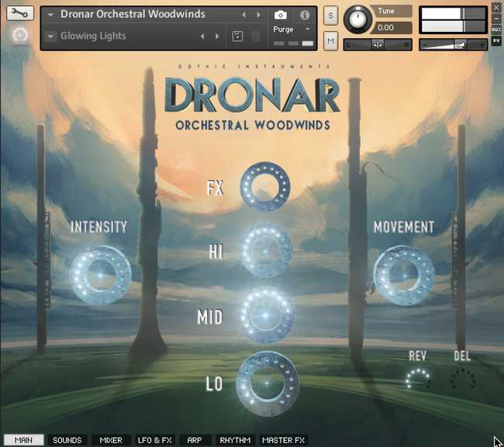This screenshot has height=447, width=504.
Task: Click the INTENSITY ring knob
Action: [x=101, y=275]
